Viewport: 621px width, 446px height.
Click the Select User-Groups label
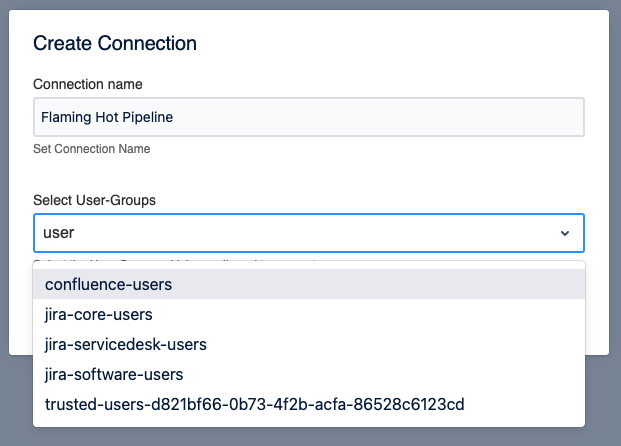pos(94,200)
